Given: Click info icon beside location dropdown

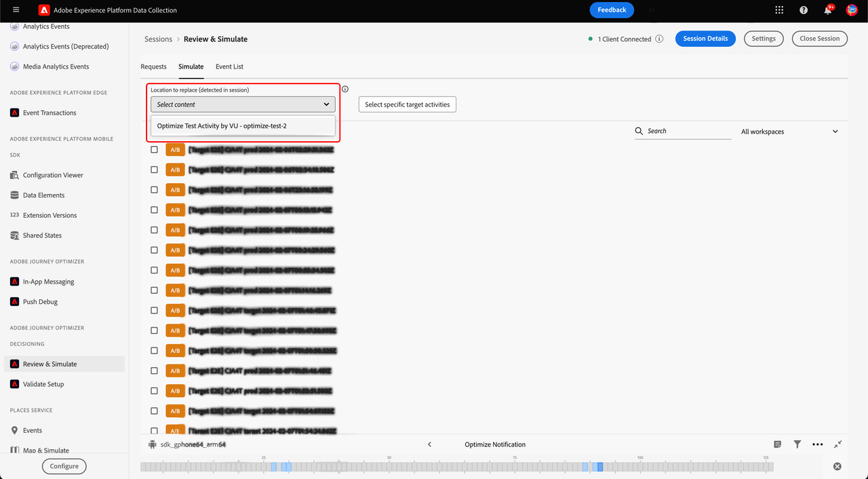Looking at the screenshot, I should (345, 89).
